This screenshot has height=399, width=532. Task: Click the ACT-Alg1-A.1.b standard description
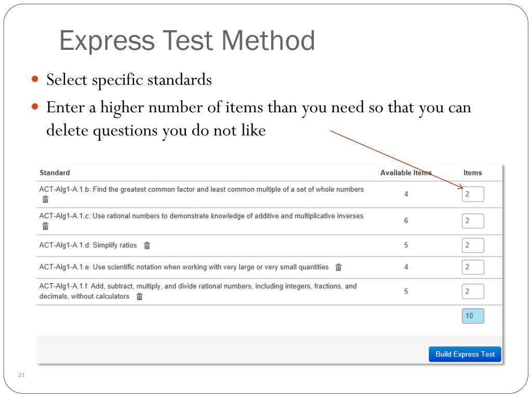(202, 189)
